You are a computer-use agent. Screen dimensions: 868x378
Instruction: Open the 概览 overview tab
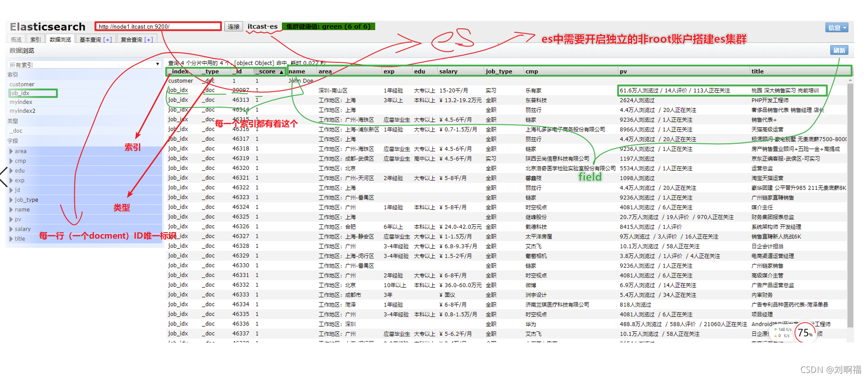pos(16,39)
